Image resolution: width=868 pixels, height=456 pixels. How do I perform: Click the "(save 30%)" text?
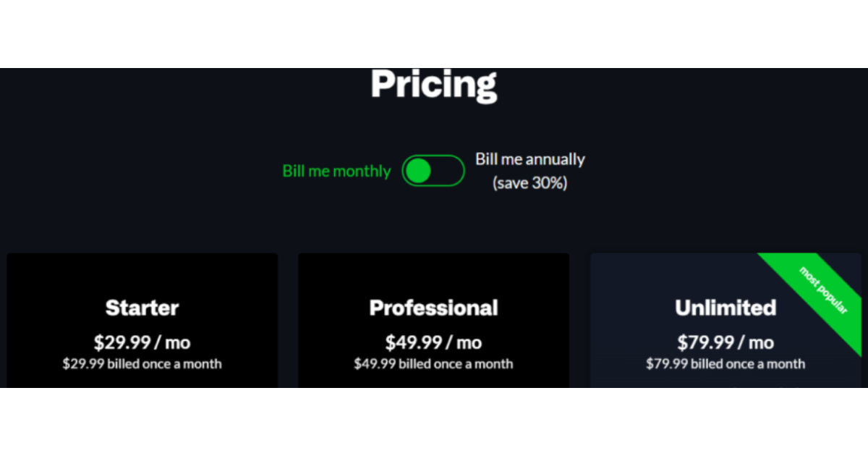point(529,183)
